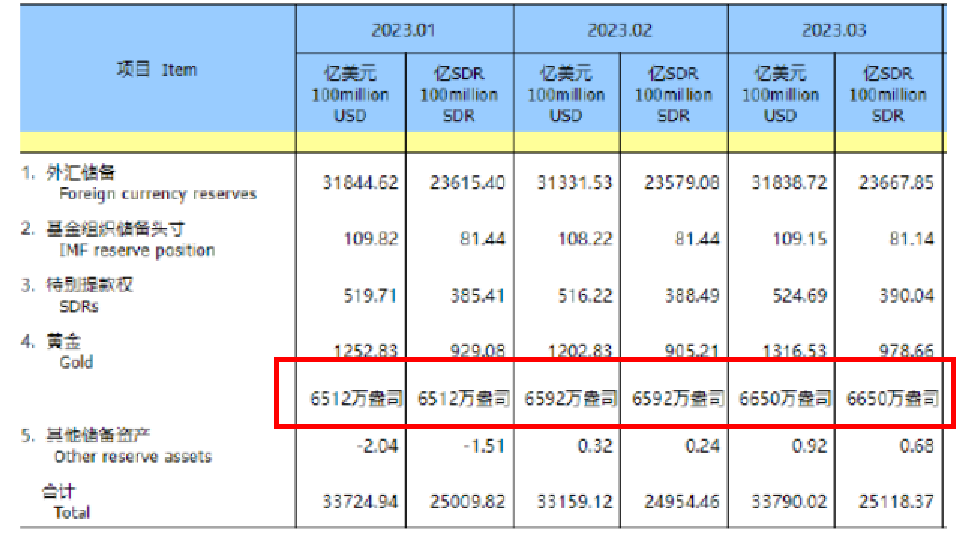
Task: Click the gold value 978.66
Action: click(x=906, y=350)
